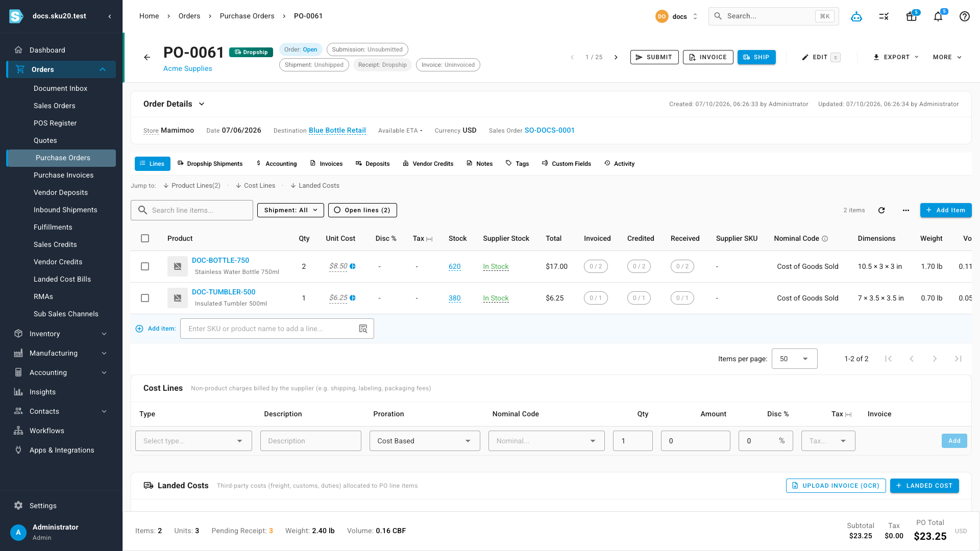Go back using the left arrow beside PO-0061
This screenshot has width=980, height=551.
tap(147, 57)
